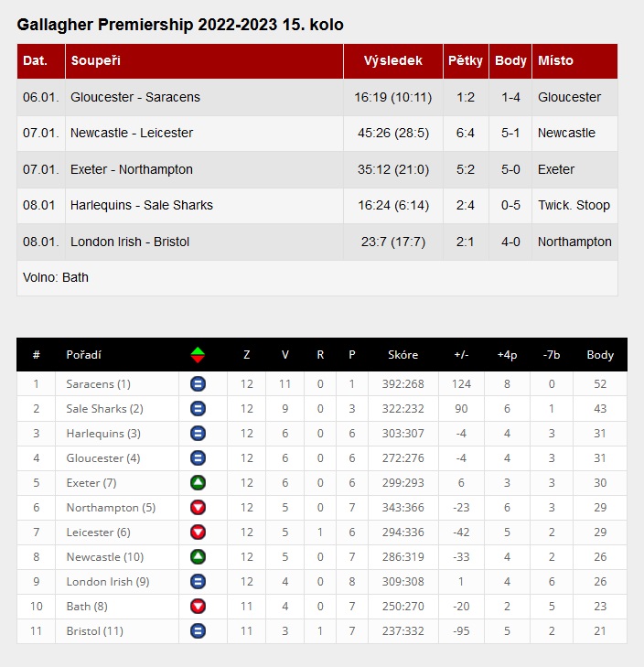The image size is (644, 667).
Task: Click the red down-arrow icon beside Leicester
Action: 198,533
